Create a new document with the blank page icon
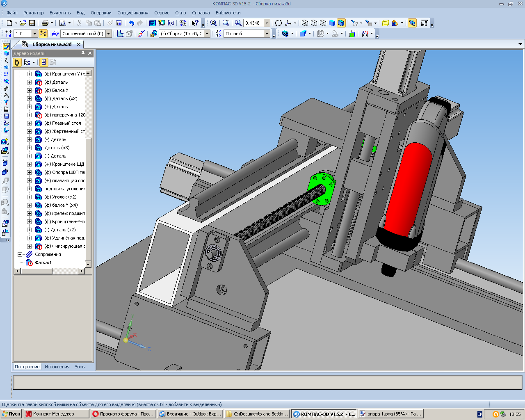The width and height of the screenshot is (525, 420). pos(9,23)
